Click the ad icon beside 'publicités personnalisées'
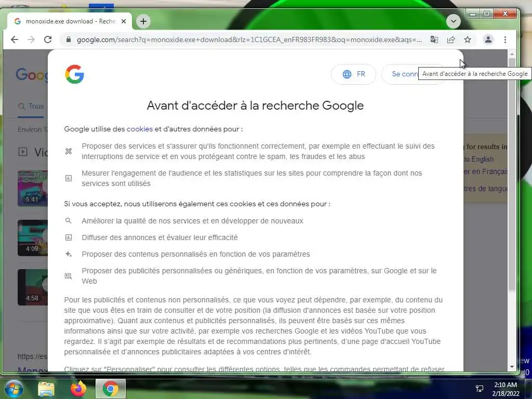532x399 pixels. tap(69, 276)
